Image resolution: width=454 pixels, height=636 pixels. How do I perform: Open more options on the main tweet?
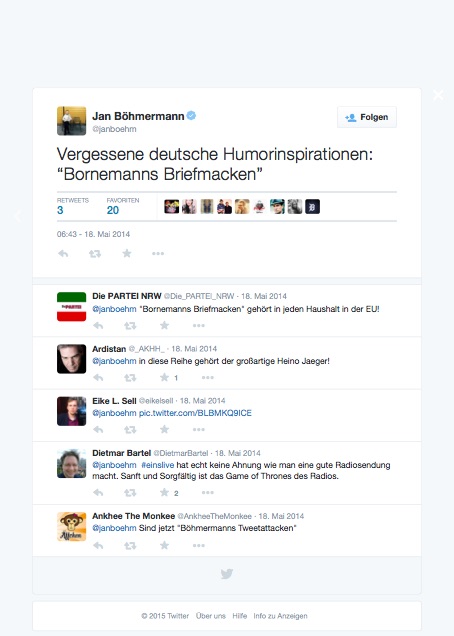pyautogui.click(x=158, y=254)
